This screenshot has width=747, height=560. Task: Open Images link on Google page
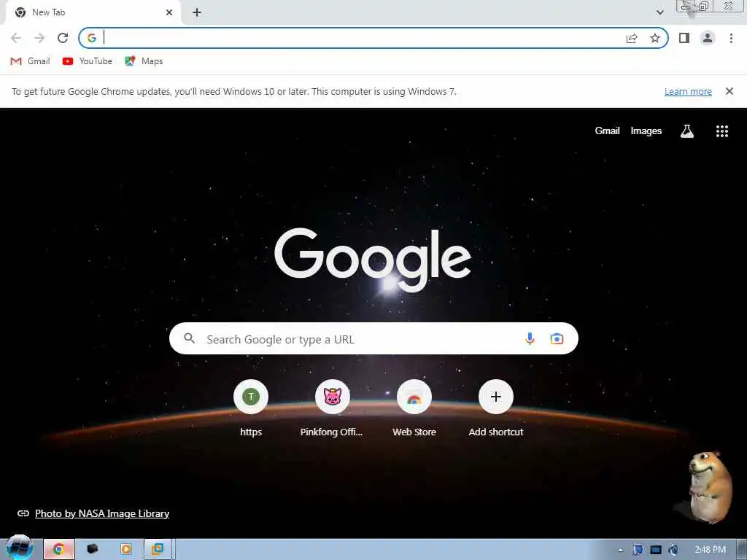tap(646, 131)
